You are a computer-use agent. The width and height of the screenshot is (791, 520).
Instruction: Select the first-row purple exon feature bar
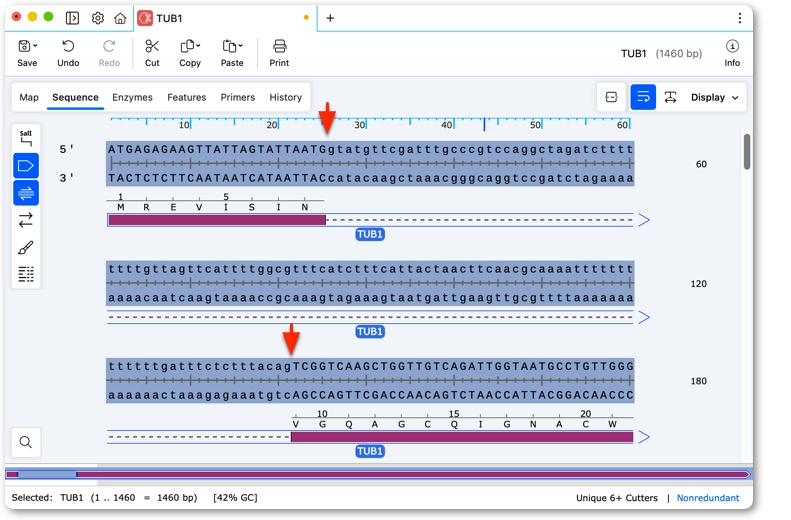coord(217,220)
